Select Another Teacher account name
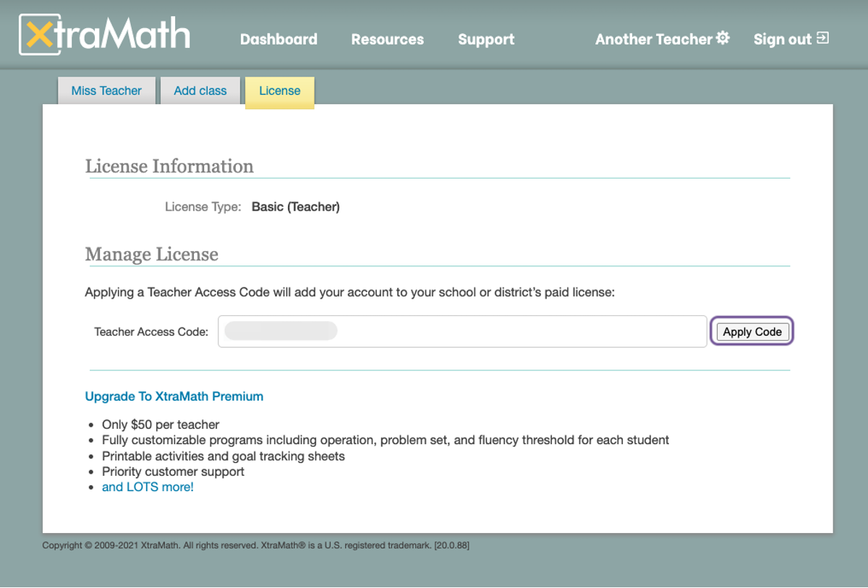Screen dimensions: 868x588 pos(652,39)
